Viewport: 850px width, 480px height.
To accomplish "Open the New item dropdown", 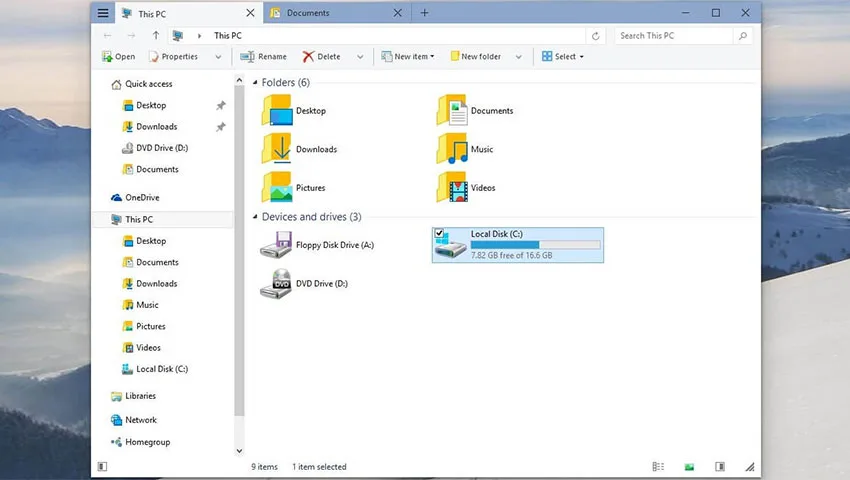I will point(408,56).
